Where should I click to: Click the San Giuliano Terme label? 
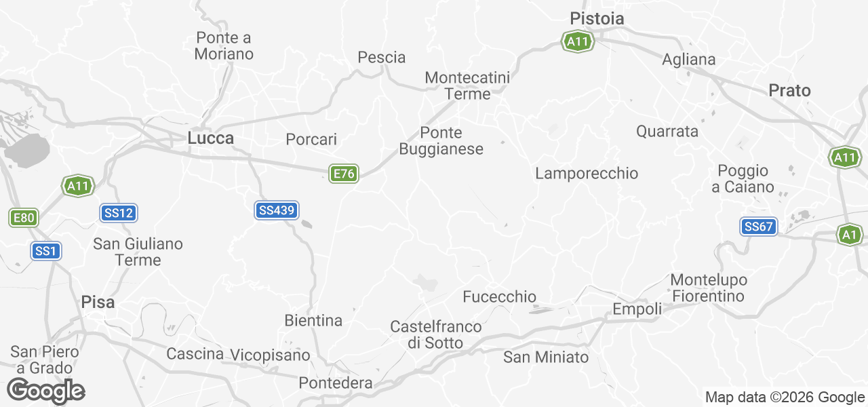(x=138, y=252)
